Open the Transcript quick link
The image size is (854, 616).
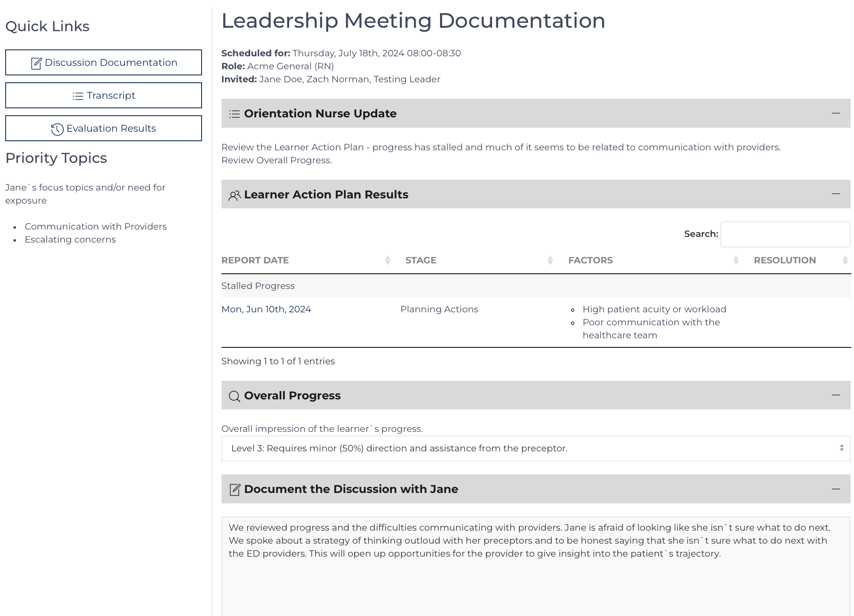click(x=104, y=95)
